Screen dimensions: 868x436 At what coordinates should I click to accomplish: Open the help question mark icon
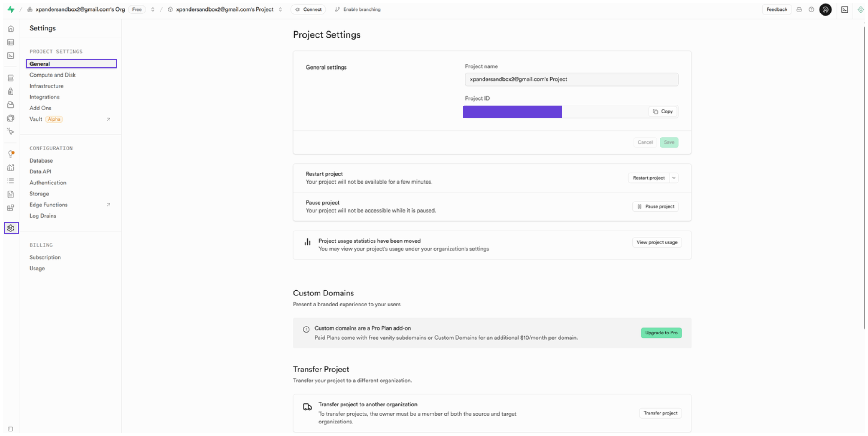point(812,9)
